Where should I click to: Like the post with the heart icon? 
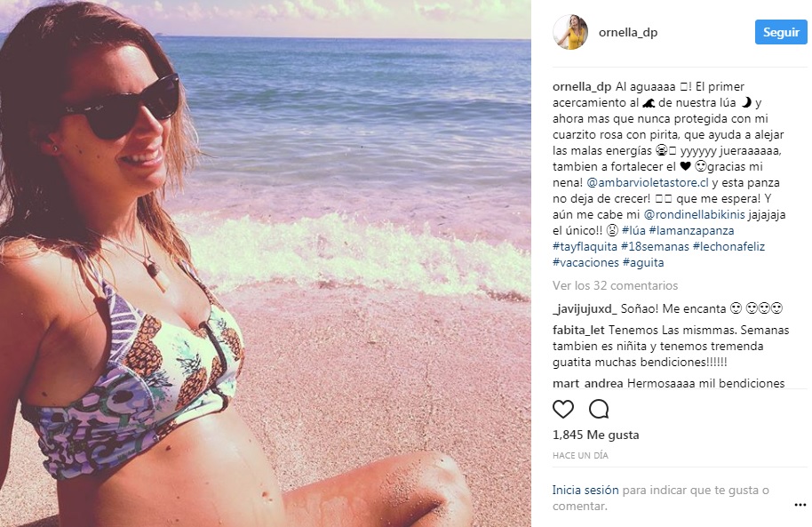563,410
